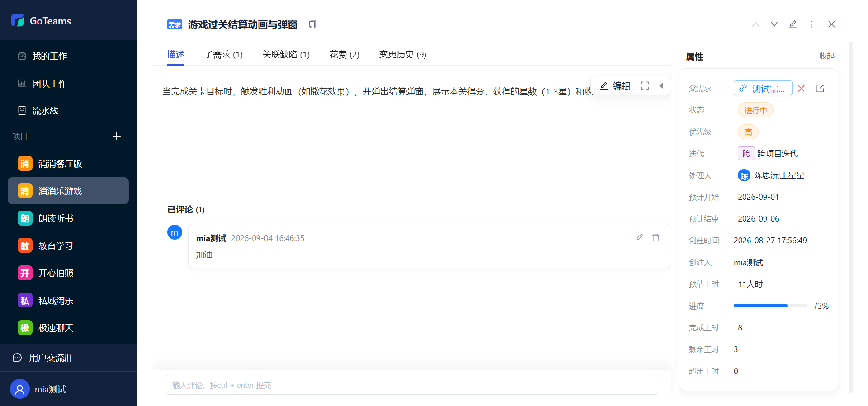Copy the requirement title using copy icon
The height and width of the screenshot is (406, 868).
[x=312, y=24]
